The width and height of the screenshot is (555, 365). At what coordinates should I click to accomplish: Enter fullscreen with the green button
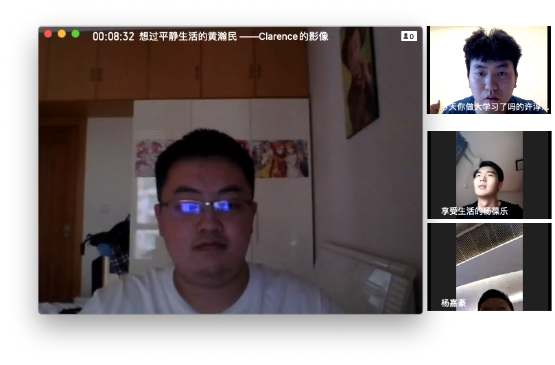(75, 34)
